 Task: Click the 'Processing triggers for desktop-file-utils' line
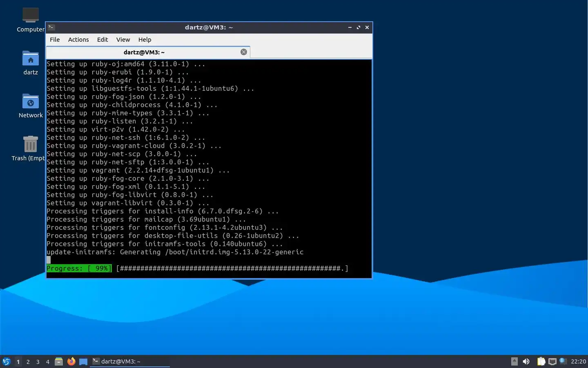(173, 236)
